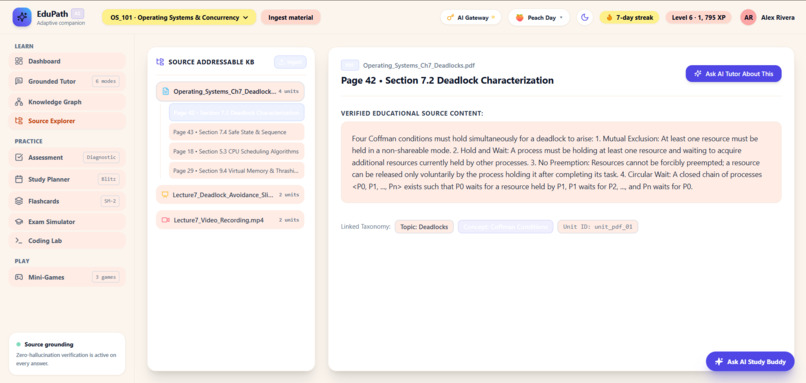Open Exam Simulator graduation cap icon

point(19,222)
